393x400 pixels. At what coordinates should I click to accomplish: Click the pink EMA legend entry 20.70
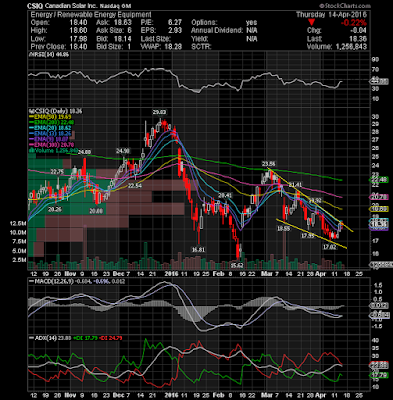52,145
